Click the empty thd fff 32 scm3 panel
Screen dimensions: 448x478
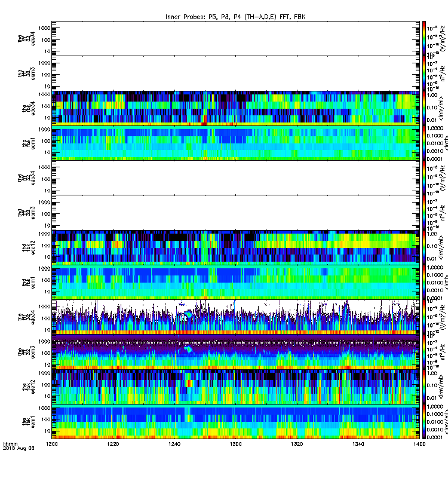point(235,213)
